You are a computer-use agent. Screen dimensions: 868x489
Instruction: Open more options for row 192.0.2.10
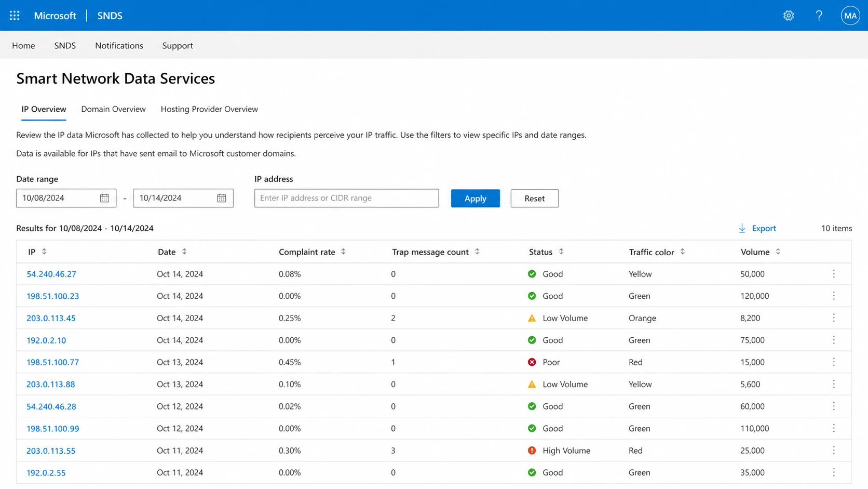(x=834, y=340)
